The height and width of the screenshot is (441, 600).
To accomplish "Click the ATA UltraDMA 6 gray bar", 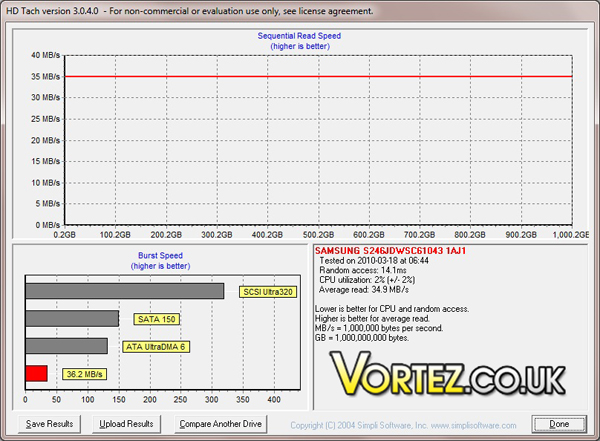I will pyautogui.click(x=67, y=346).
